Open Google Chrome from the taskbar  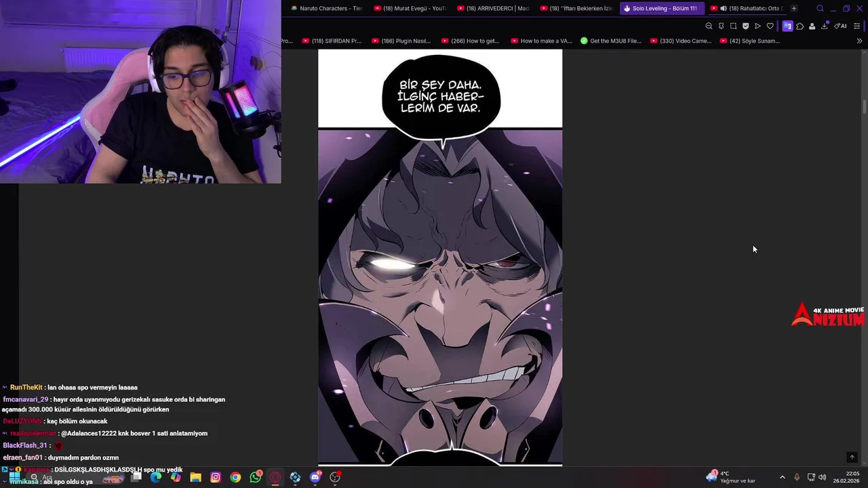[x=235, y=477]
